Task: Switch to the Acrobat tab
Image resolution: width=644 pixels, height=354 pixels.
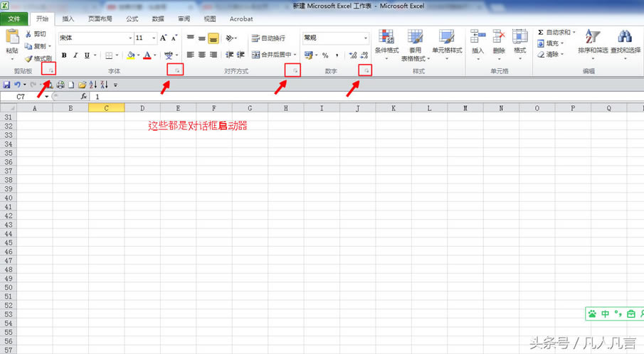Action: click(x=241, y=19)
